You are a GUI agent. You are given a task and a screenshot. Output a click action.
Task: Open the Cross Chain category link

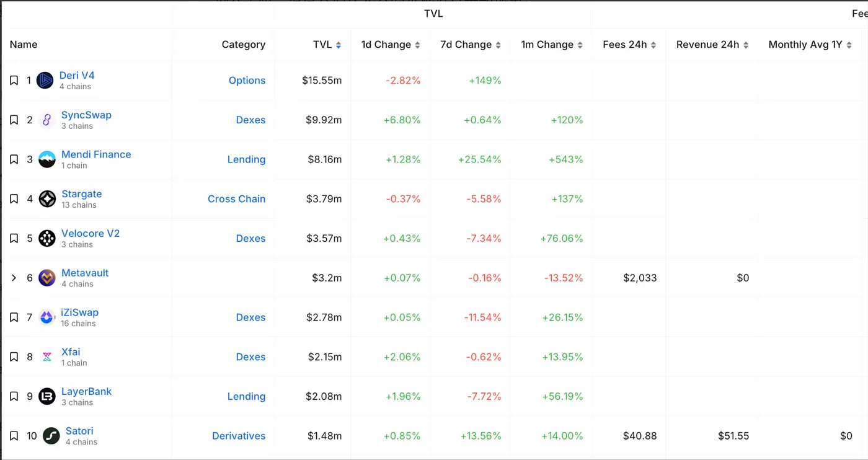coord(236,199)
